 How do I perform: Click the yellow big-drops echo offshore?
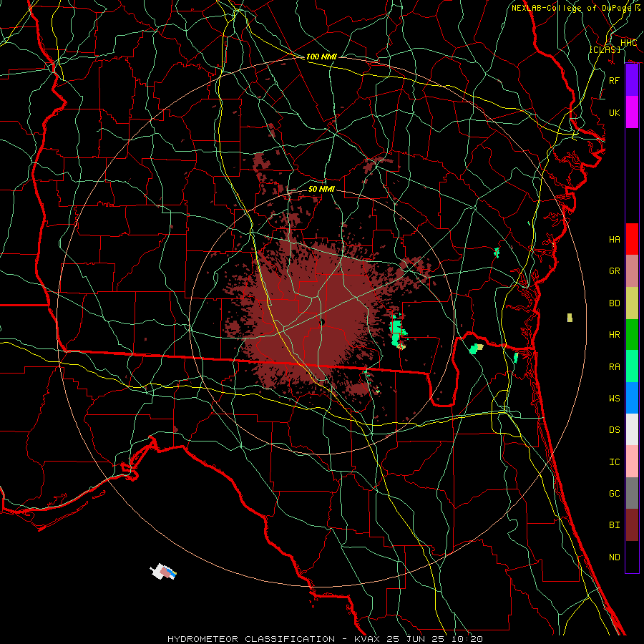point(570,318)
